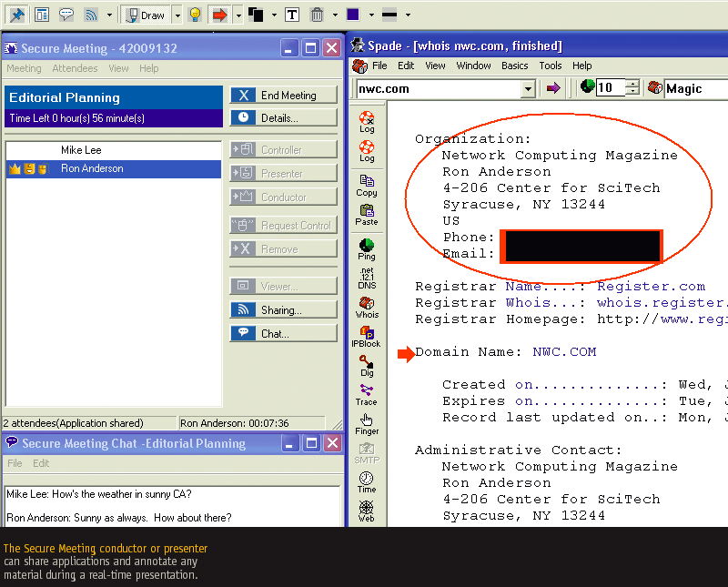728x587 pixels.
Task: Open dropdown arrow next to trash icon
Action: [x=335, y=15]
